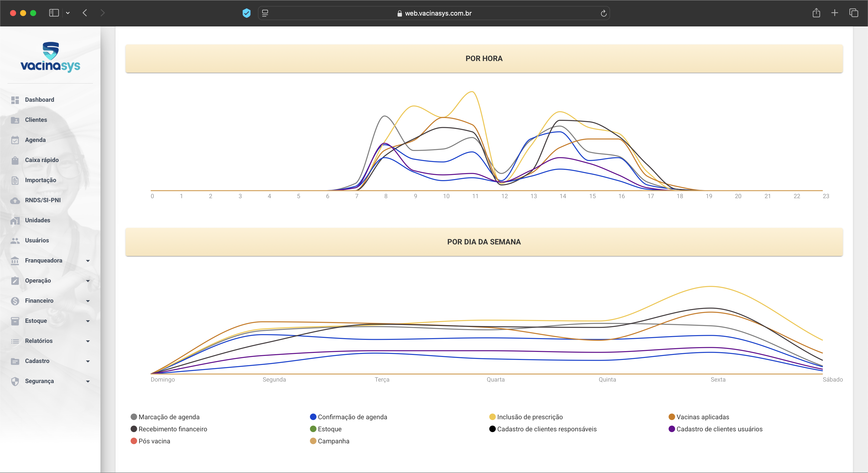
Task: Click the Importação attachment icon
Action: (15, 180)
